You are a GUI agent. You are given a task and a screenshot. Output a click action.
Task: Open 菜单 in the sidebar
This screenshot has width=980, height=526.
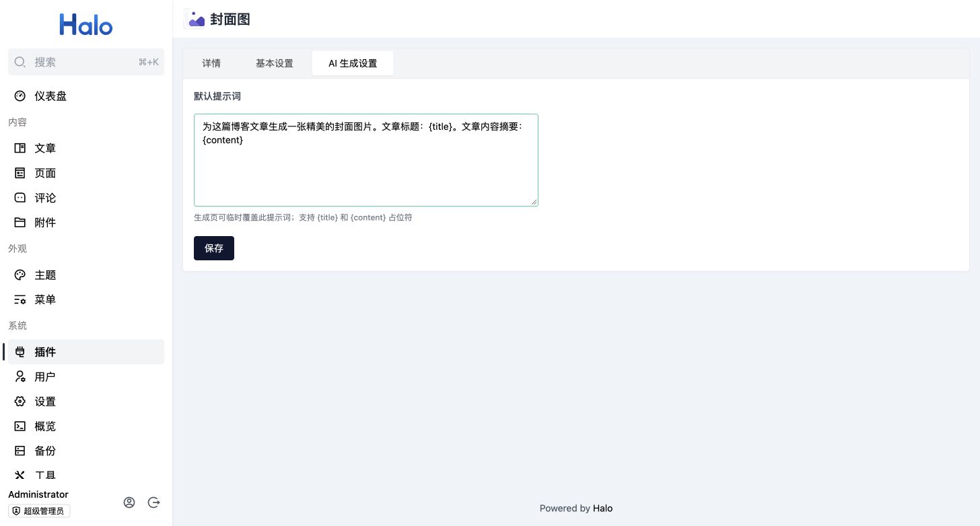click(x=86, y=300)
